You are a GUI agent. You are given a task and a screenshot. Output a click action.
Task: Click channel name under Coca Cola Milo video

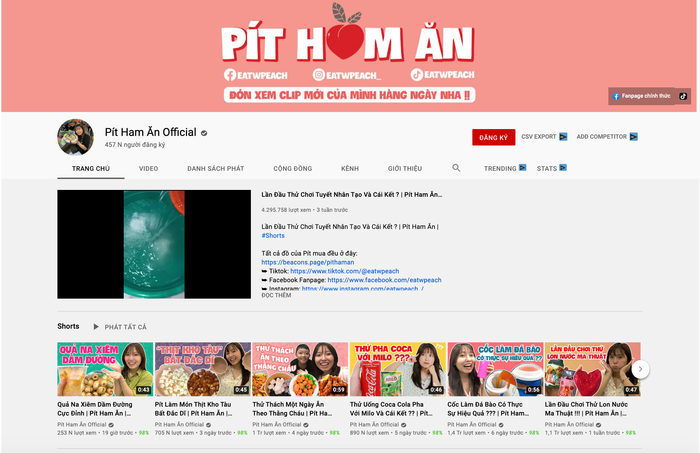375,425
